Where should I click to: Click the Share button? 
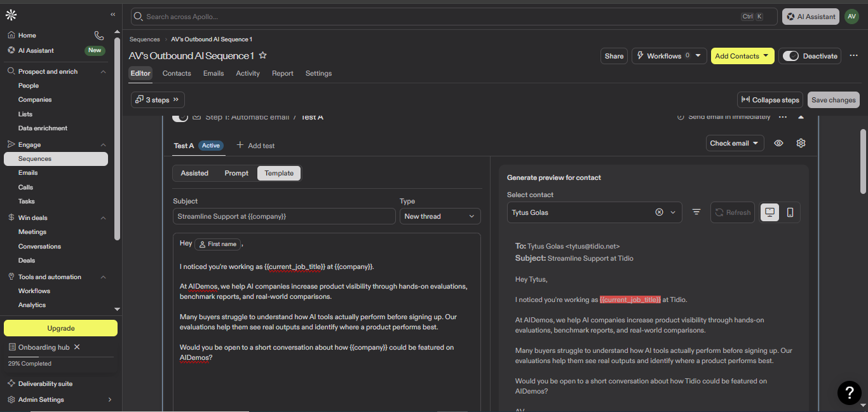(614, 56)
